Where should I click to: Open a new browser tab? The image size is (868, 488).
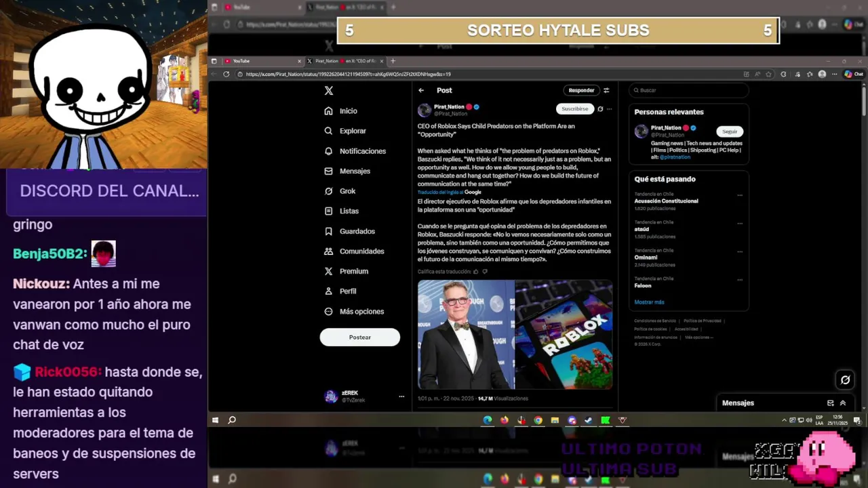pyautogui.click(x=393, y=61)
